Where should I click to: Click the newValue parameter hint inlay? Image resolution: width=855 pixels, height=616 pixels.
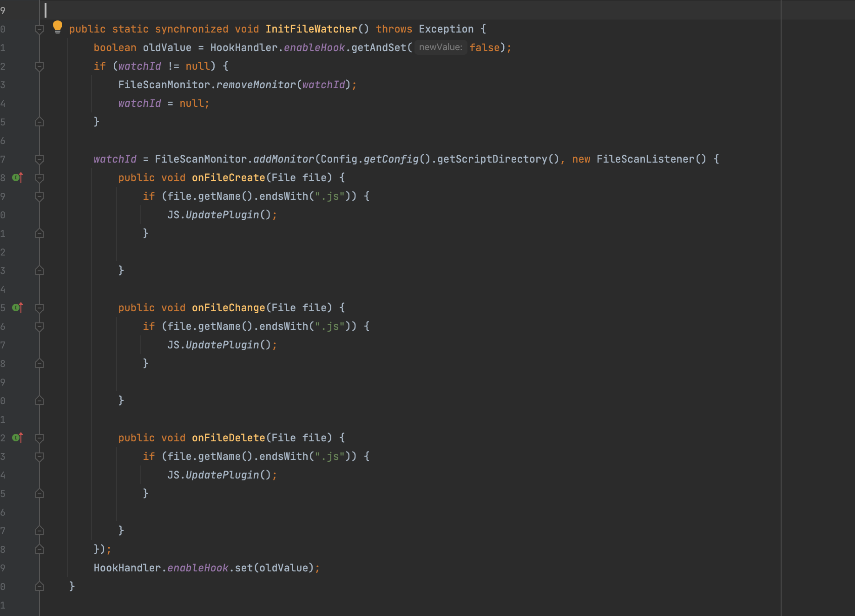(x=441, y=47)
